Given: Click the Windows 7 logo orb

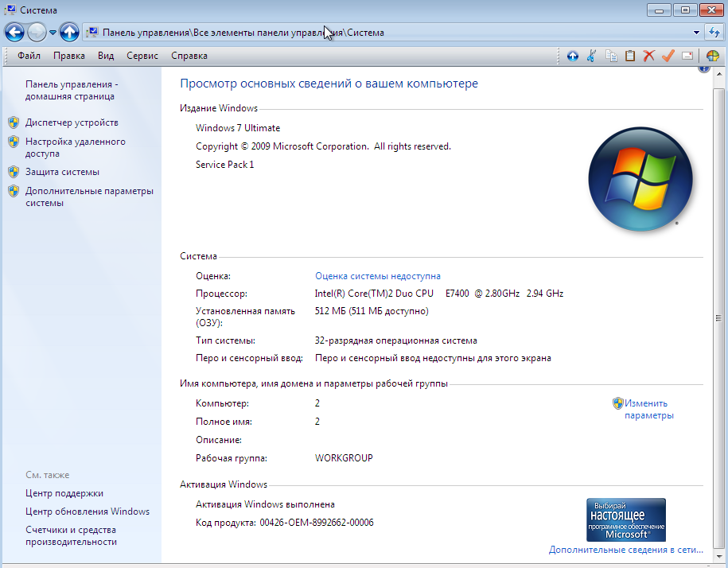Looking at the screenshot, I should (640, 179).
